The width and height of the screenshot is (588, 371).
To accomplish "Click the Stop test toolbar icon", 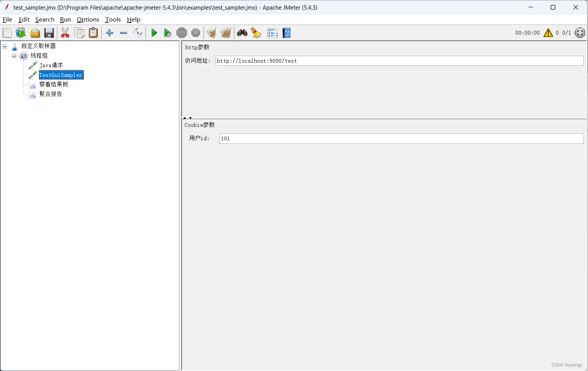I will pyautogui.click(x=182, y=33).
